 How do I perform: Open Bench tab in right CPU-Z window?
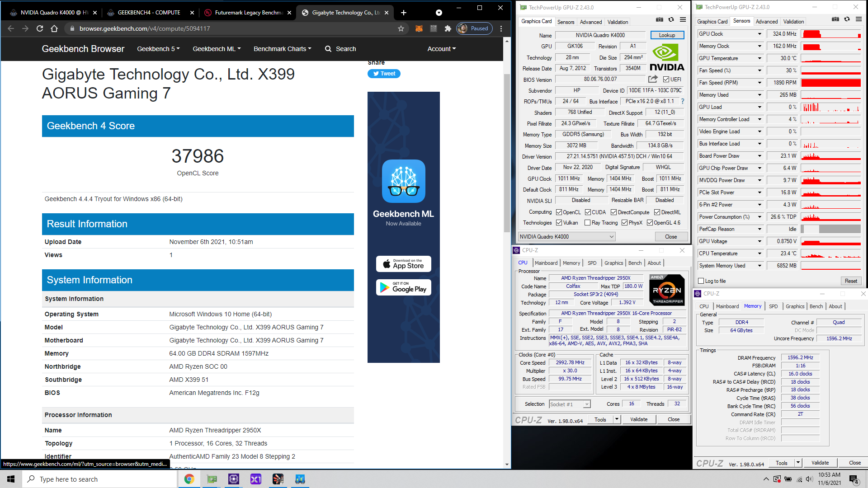pos(816,306)
